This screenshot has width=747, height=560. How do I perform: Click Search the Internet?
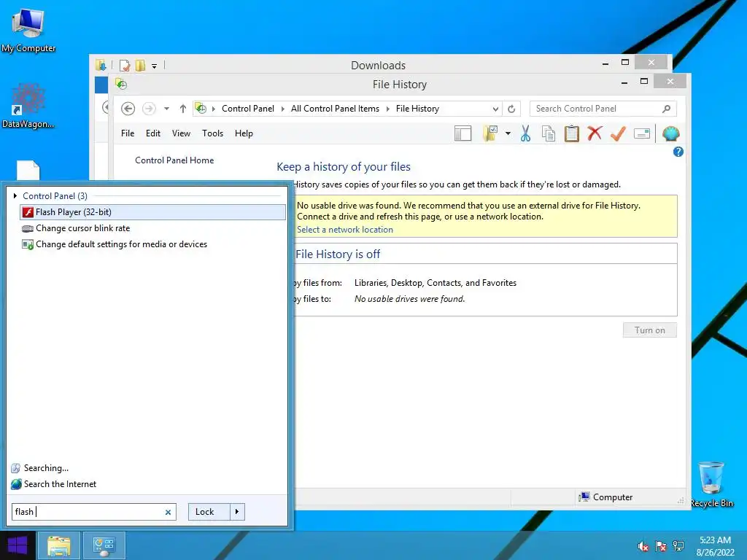(x=54, y=484)
